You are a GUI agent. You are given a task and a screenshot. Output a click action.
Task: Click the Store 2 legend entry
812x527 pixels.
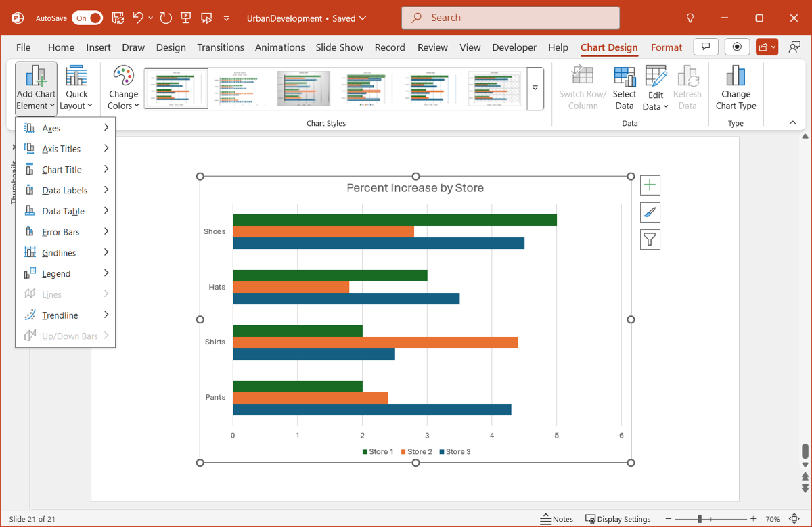pyautogui.click(x=417, y=451)
